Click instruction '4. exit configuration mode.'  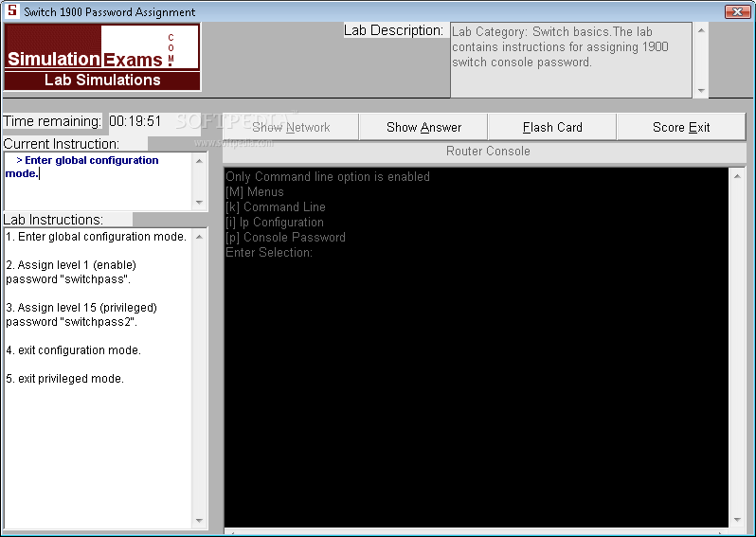coord(73,350)
